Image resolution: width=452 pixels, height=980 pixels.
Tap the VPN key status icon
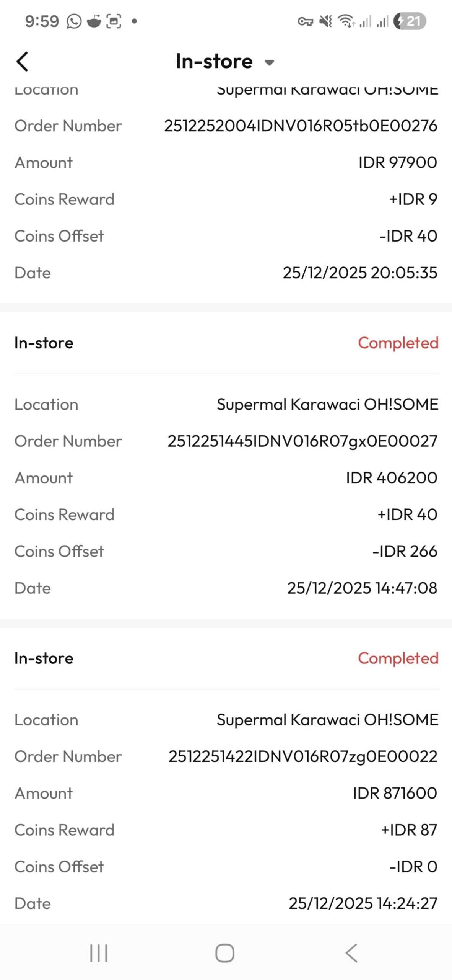point(305,21)
